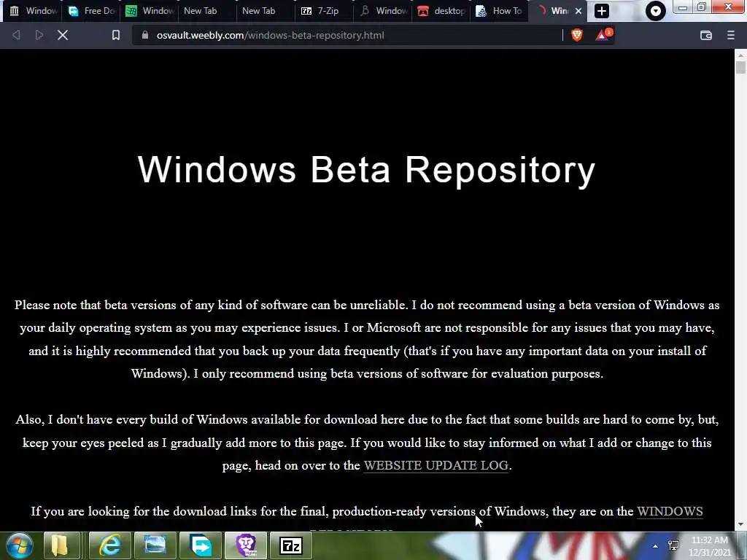
Task: Open the round profile dropdown button
Action: [656, 11]
